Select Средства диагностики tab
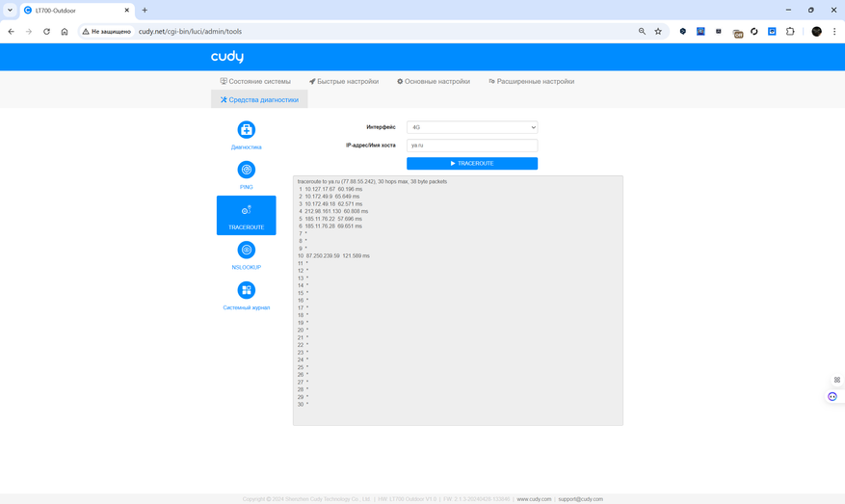The width and height of the screenshot is (845, 504). pyautogui.click(x=259, y=99)
